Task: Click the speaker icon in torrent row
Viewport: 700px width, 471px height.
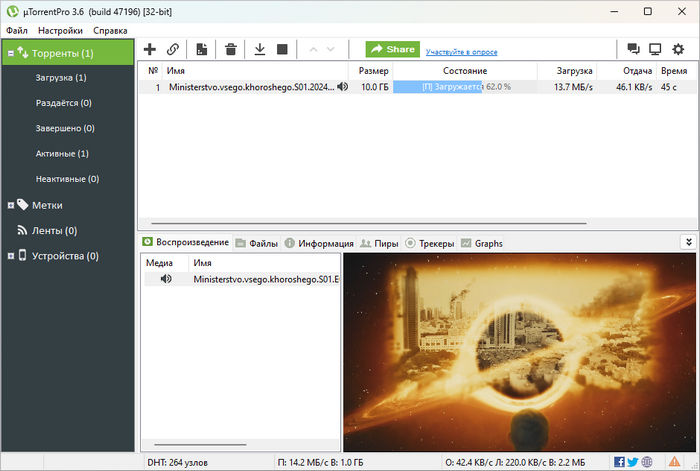Action: 342,87
